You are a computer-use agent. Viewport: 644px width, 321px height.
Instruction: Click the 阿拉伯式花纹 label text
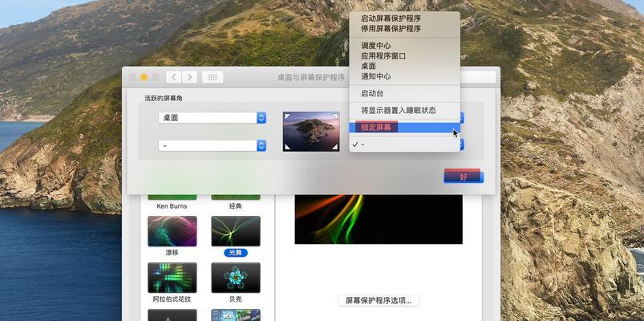point(172,299)
